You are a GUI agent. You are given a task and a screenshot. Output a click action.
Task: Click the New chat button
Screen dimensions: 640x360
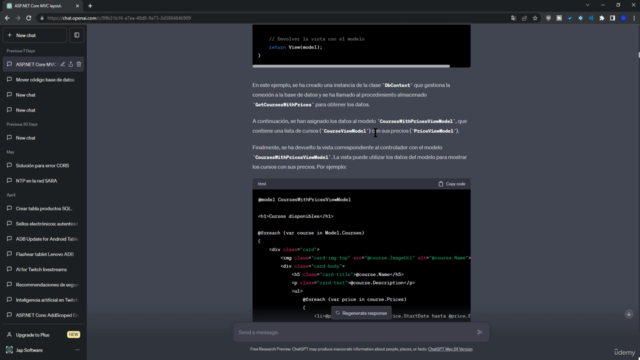click(x=35, y=36)
